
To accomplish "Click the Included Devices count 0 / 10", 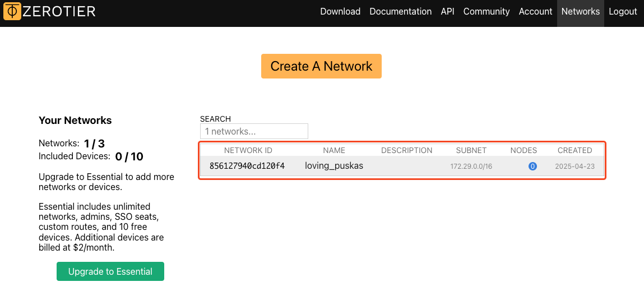I will [129, 156].
